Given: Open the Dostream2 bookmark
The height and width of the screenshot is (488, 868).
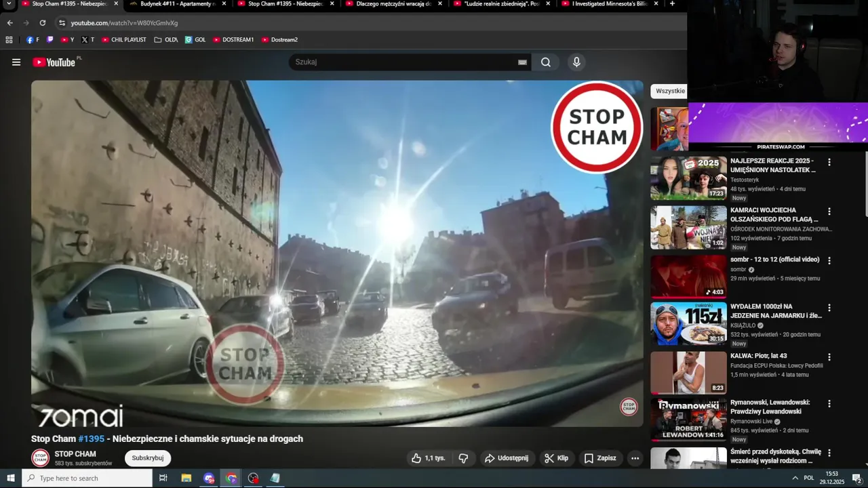Looking at the screenshot, I should point(279,40).
